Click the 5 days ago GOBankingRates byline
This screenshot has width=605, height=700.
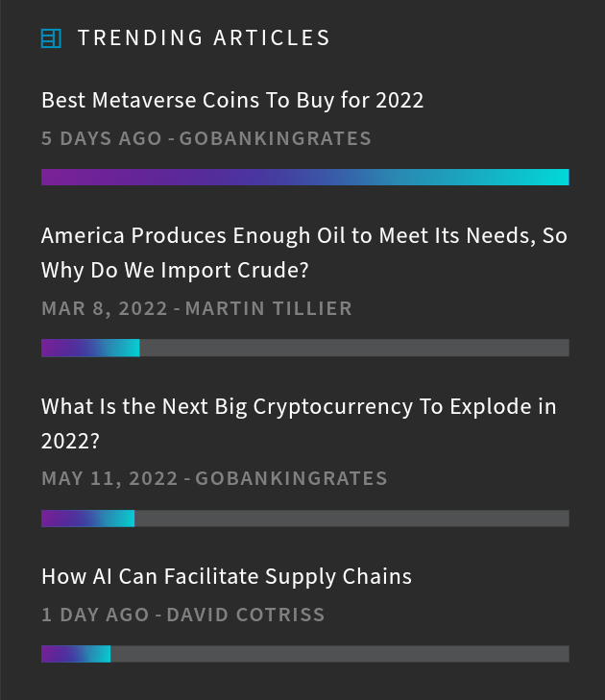[x=206, y=138]
